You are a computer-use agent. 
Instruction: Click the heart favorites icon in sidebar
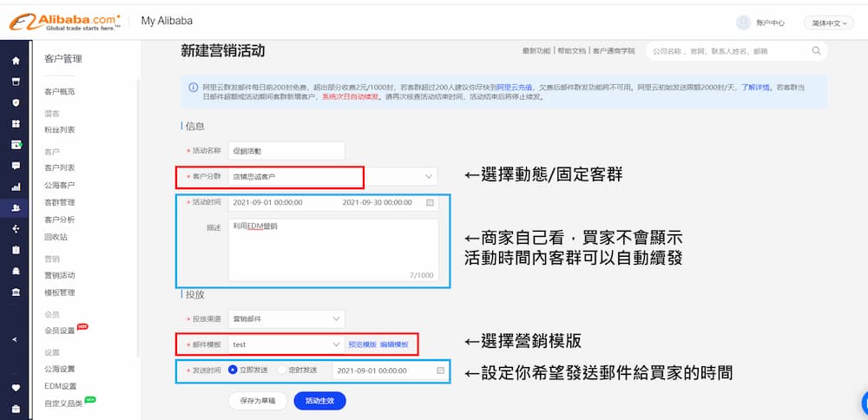click(x=15, y=387)
